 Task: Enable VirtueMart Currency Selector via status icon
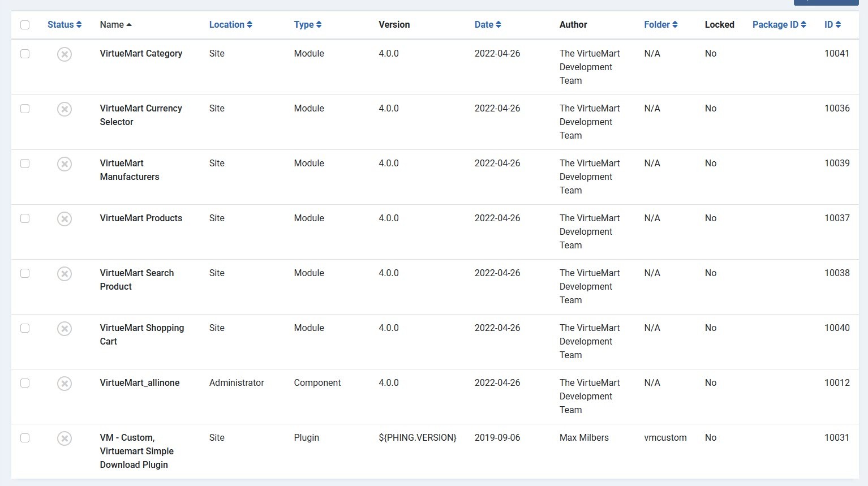point(65,109)
